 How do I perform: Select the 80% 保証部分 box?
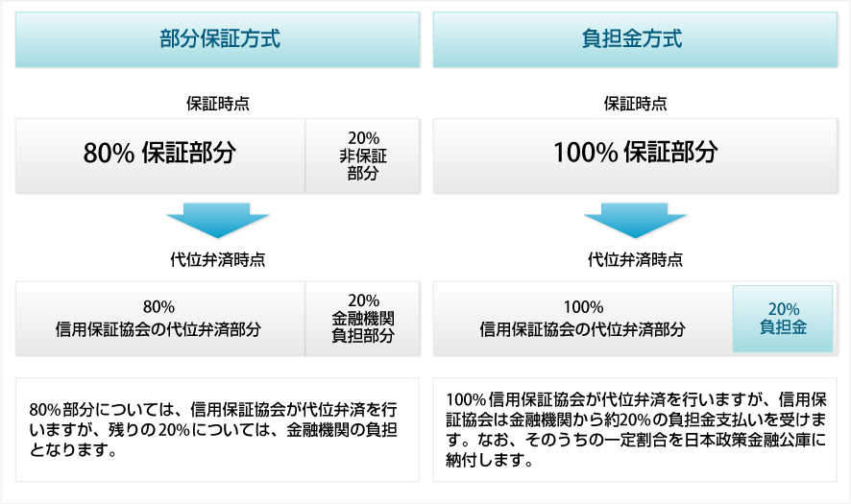point(159,154)
